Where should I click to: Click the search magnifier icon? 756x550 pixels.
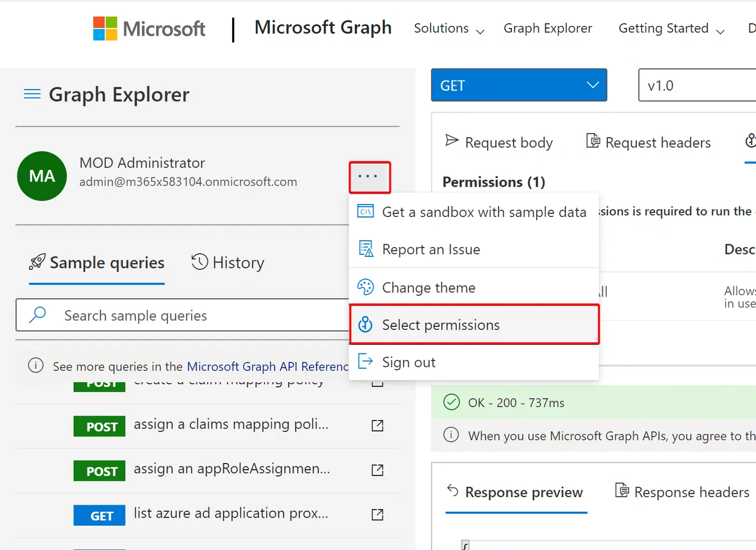(x=37, y=315)
